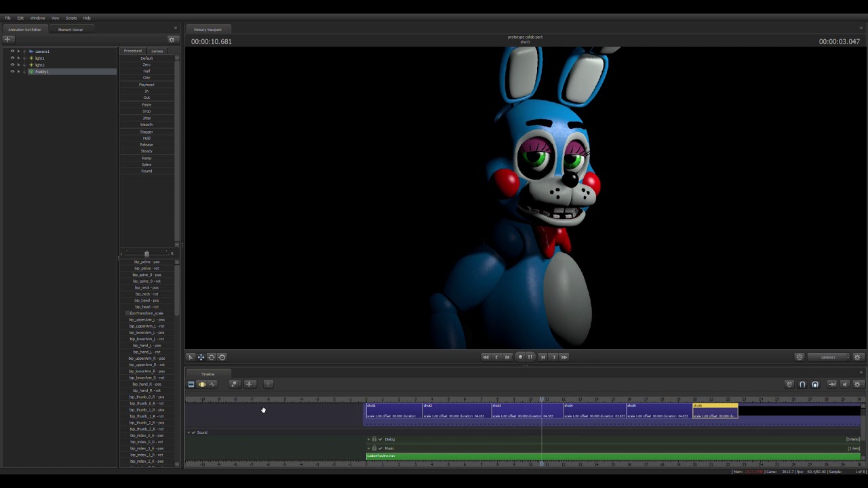
Task: Click the add animation set plus button
Action: 7,39
